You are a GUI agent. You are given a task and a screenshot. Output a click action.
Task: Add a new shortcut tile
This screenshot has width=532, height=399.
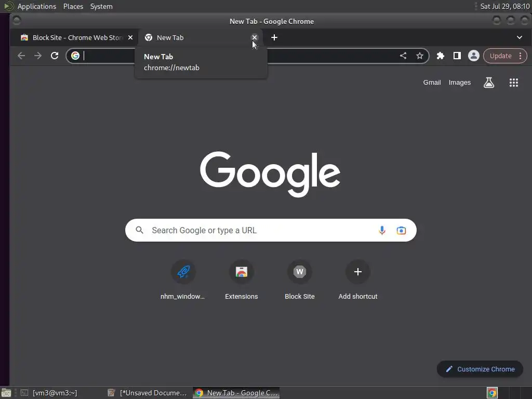pos(358,280)
